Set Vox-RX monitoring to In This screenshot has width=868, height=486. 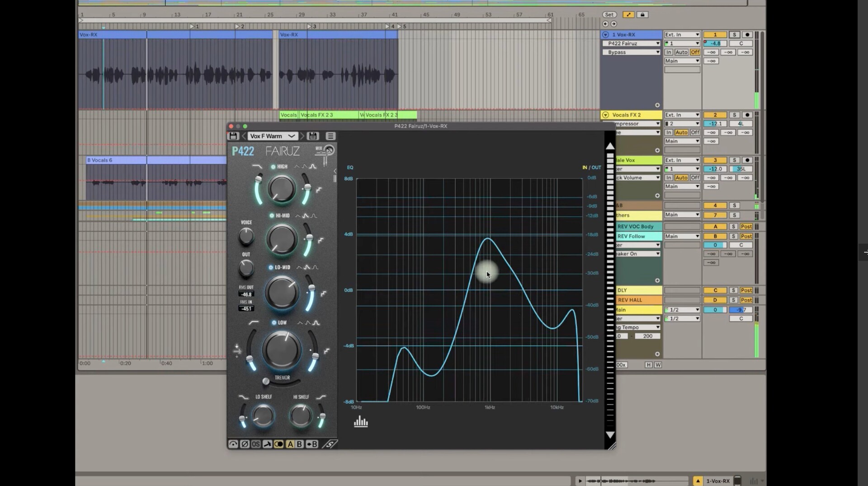click(x=669, y=52)
